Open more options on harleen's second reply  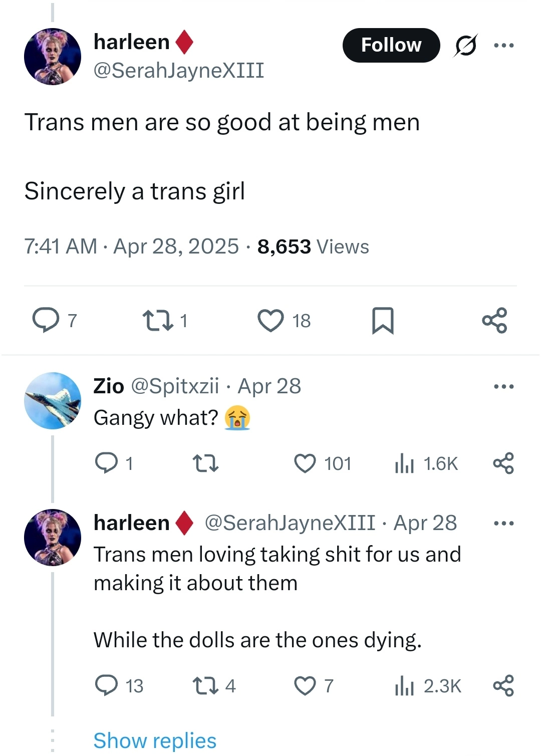click(503, 524)
